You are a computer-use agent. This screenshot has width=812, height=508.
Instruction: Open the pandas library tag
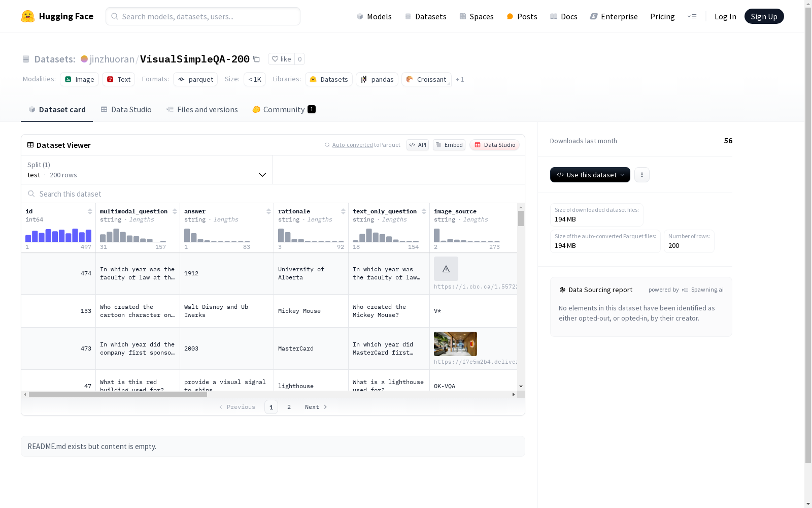[x=377, y=79]
